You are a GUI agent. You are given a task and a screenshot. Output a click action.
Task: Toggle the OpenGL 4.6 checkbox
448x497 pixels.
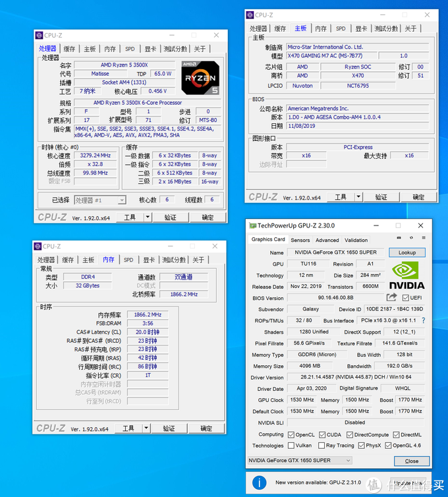pyautogui.click(x=388, y=446)
